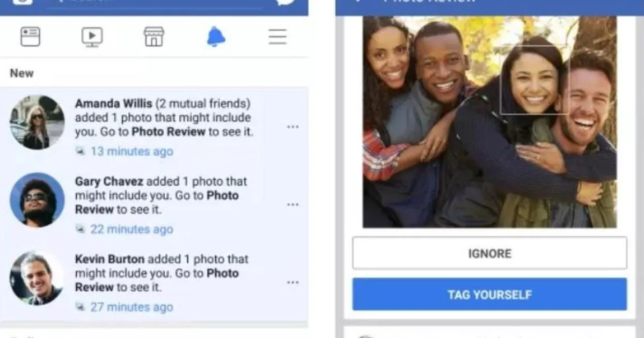
Task: Open Amanda Willis profile picture
Action: pos(37,122)
